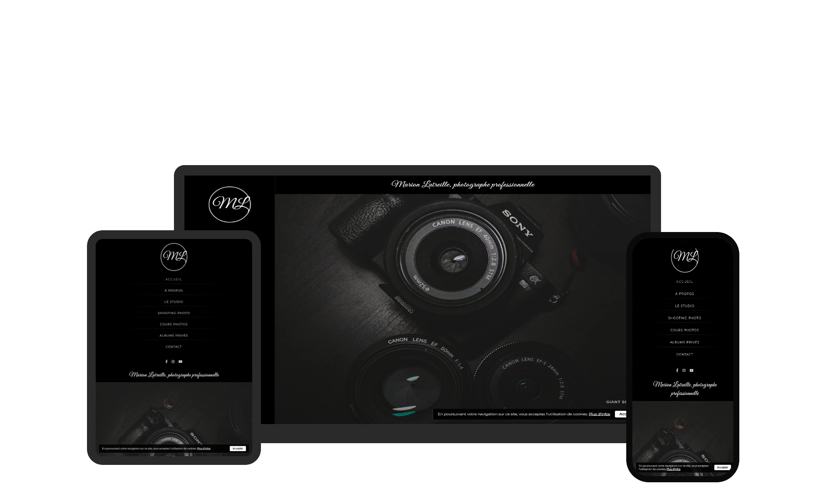
Task: Select Albums Privés in tablet menu
Action: point(174,336)
